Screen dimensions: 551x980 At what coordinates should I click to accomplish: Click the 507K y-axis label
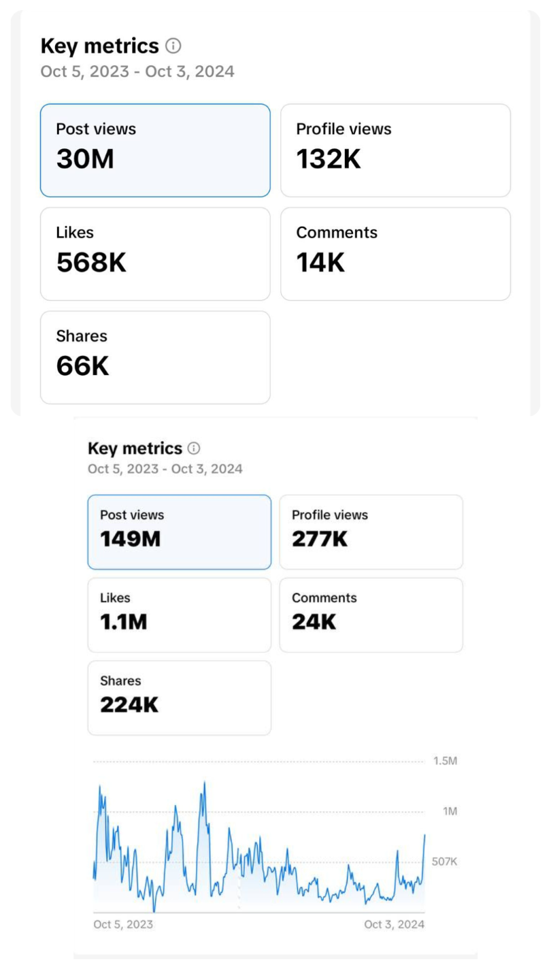pos(444,862)
